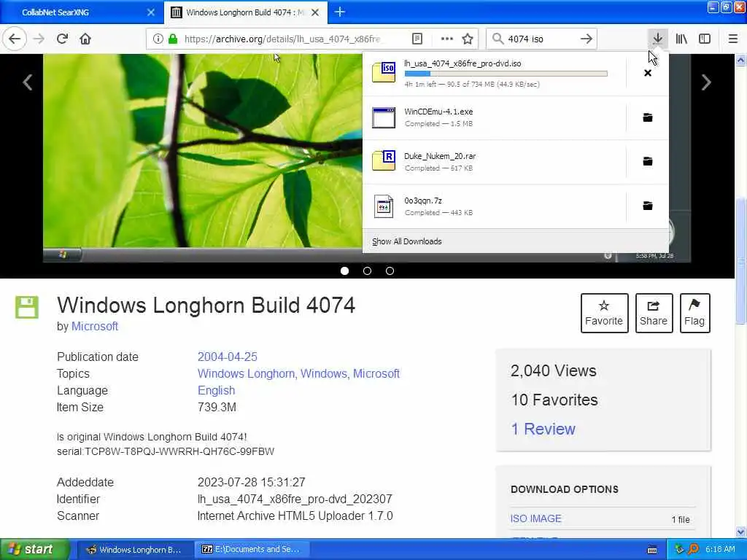Share this archive item
The image size is (747, 560).
(x=654, y=313)
